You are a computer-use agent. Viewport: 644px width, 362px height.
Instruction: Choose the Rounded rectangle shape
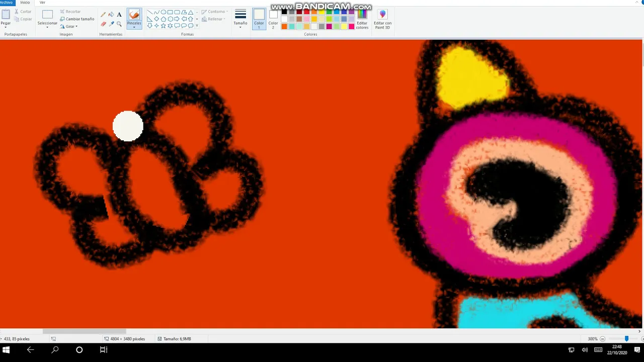[177, 12]
